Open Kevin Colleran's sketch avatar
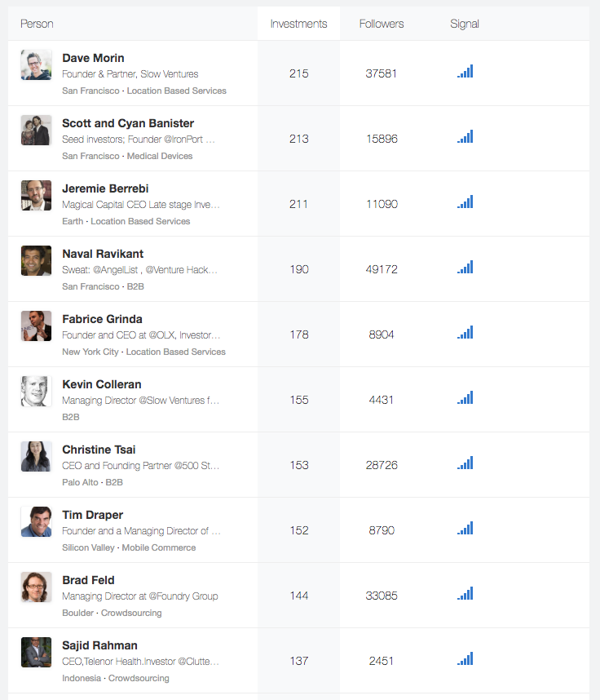 point(36,391)
